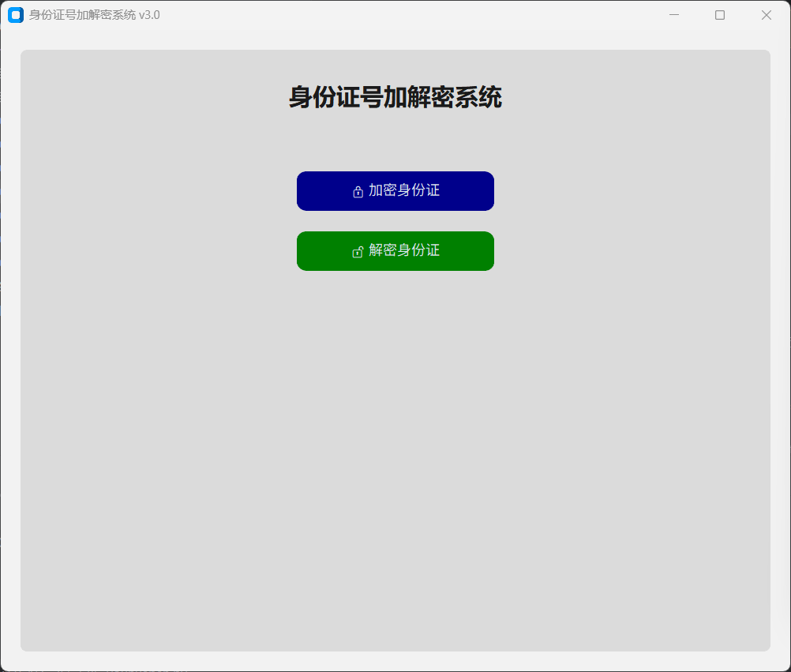Screen dimensions: 791x672
Task: Close the 身份证号加解密系统 v3.0 window
Action: click(x=767, y=15)
